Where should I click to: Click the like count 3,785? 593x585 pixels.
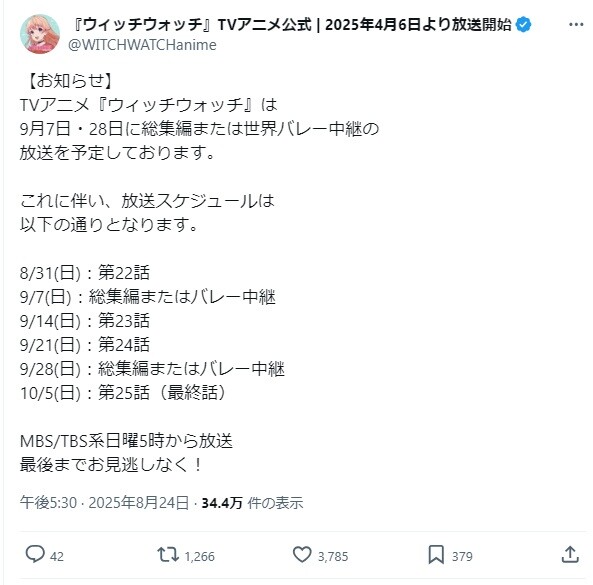[333, 557]
